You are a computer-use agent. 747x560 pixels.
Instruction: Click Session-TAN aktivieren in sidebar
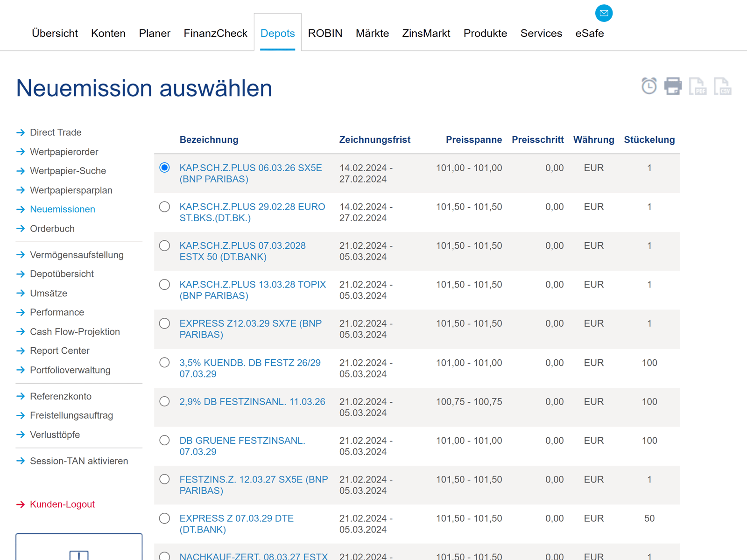[x=79, y=461]
